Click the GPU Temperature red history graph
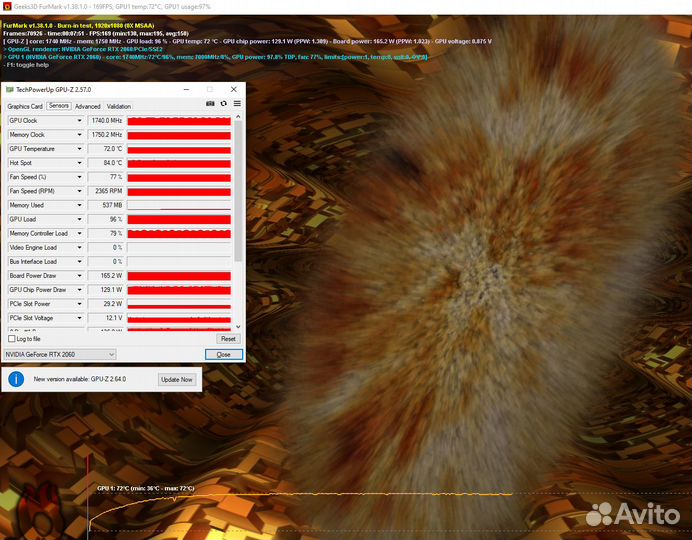692x540 pixels. 179,149
